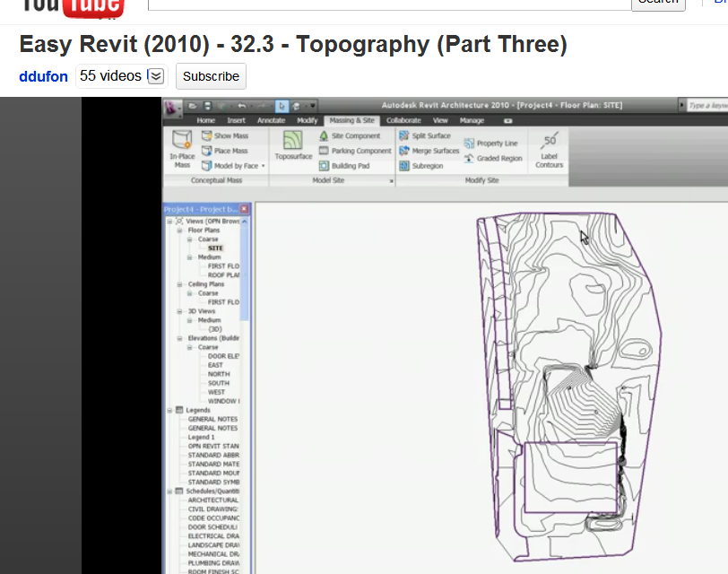Open the Manage ribbon tab

click(472, 120)
